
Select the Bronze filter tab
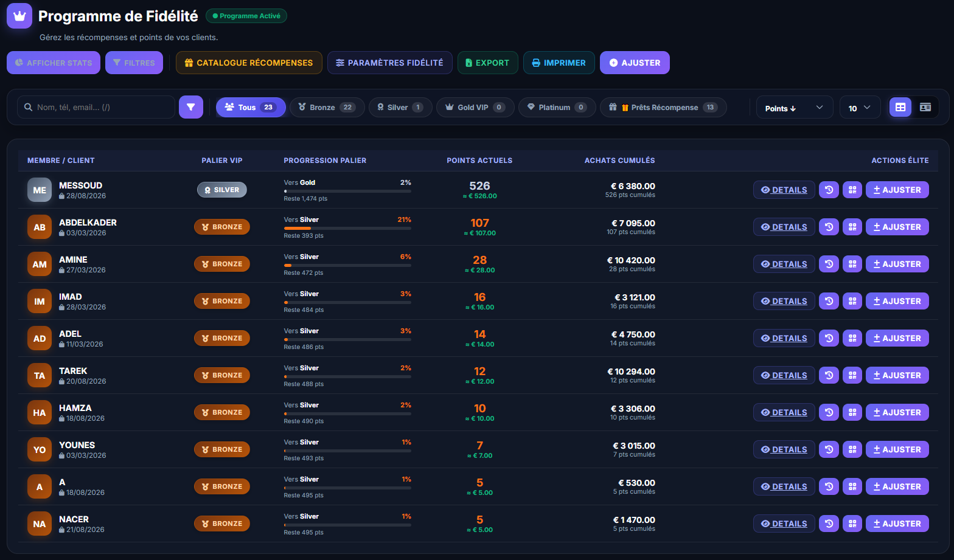click(327, 107)
